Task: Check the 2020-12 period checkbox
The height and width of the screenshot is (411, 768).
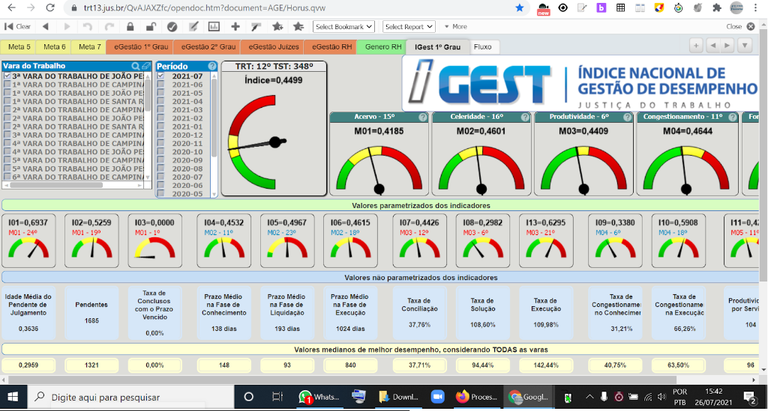Action: 161,135
